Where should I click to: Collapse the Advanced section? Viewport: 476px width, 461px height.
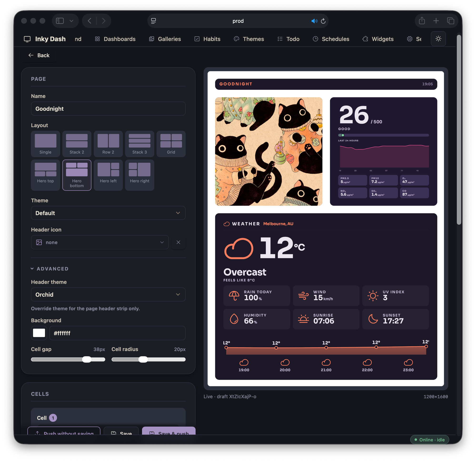[50, 269]
